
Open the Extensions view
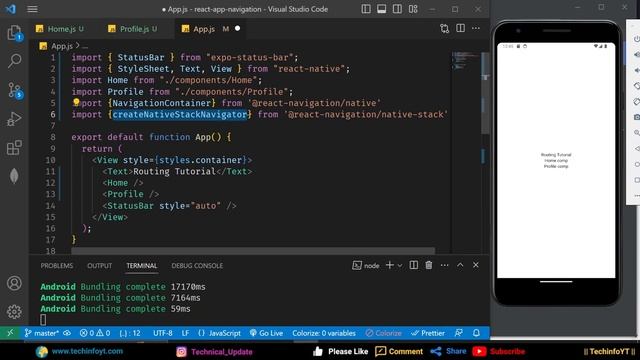pyautogui.click(x=14, y=147)
